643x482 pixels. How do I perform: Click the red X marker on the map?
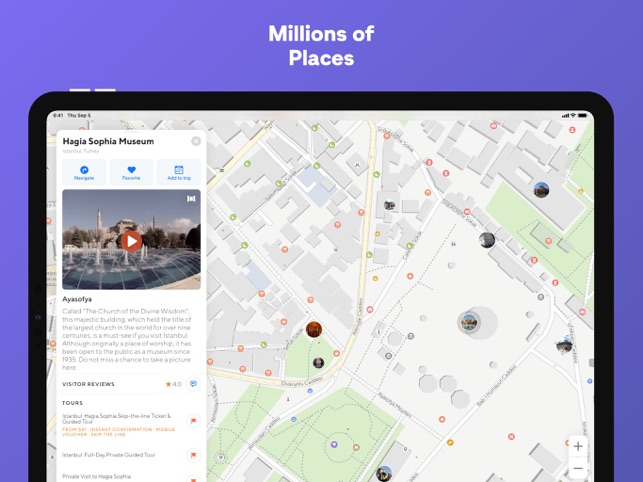coord(511,436)
